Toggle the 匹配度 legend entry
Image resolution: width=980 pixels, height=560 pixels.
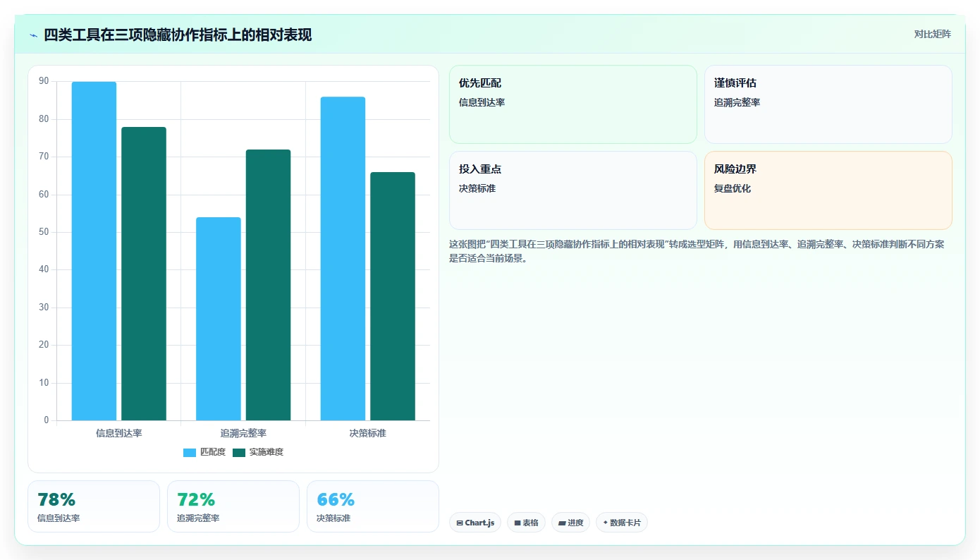(204, 452)
